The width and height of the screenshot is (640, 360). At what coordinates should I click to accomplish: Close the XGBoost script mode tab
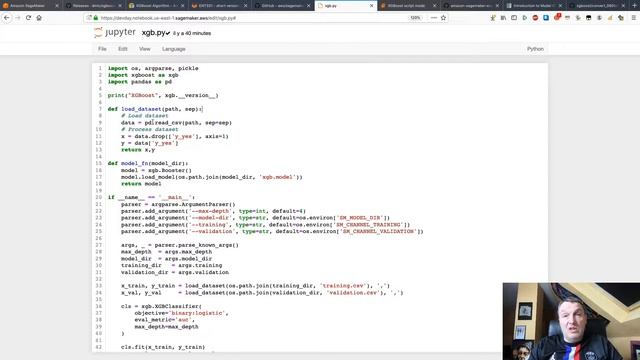click(x=434, y=6)
